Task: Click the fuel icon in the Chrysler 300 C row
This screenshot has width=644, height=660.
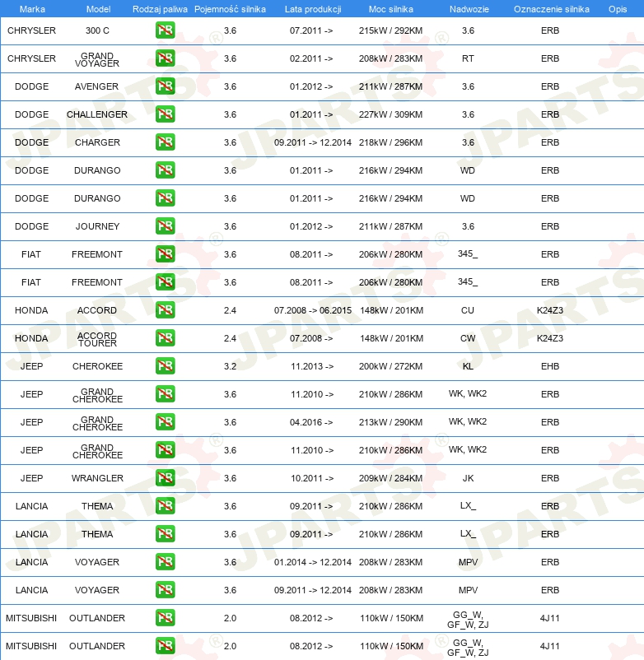Action: (165, 30)
